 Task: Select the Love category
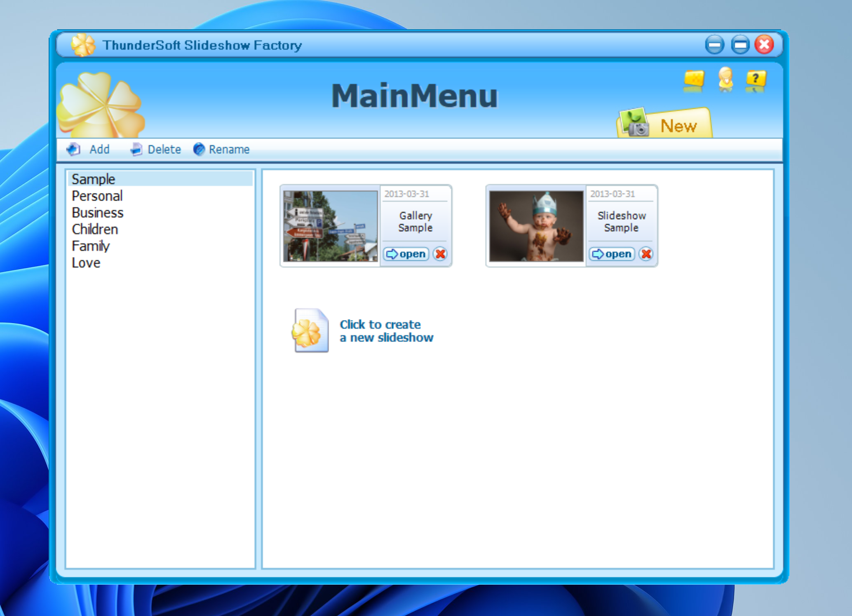coord(160,262)
